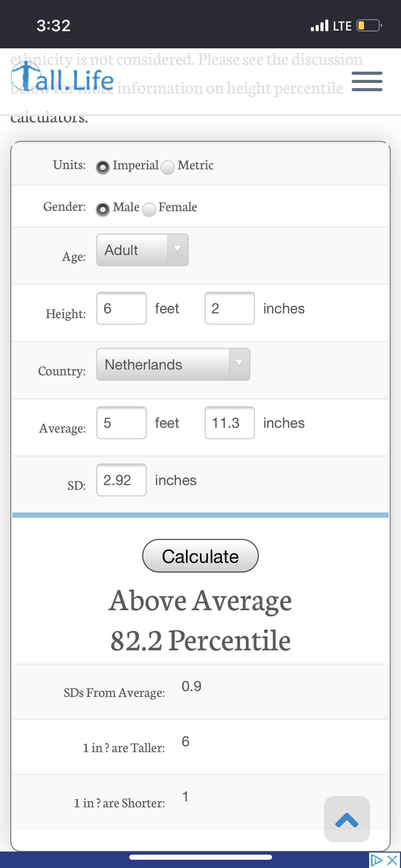The image size is (401, 868).
Task: Tap the scroll-to-top arrow button
Action: pos(347,819)
